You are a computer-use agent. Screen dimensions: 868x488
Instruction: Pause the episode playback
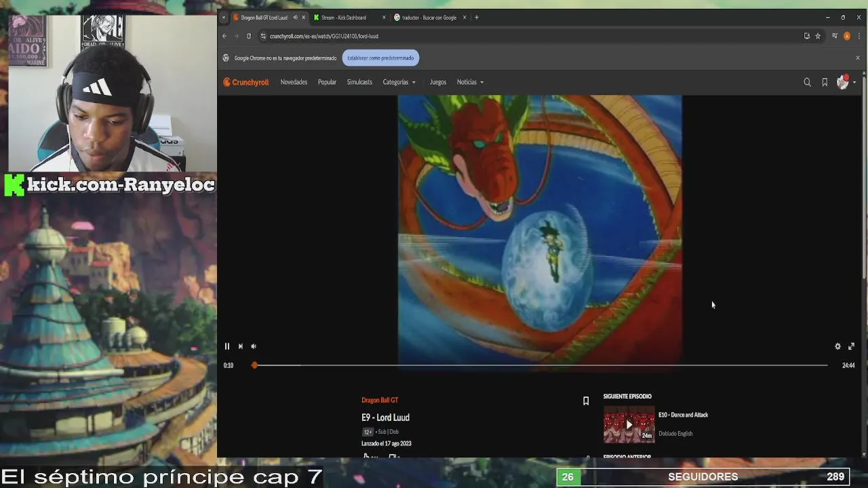point(227,346)
